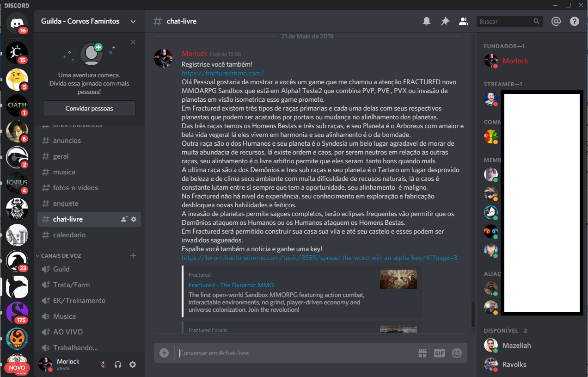This screenshot has height=377, width=588.
Task: Click the NOVO unread indicator
Action: pyautogui.click(x=17, y=368)
